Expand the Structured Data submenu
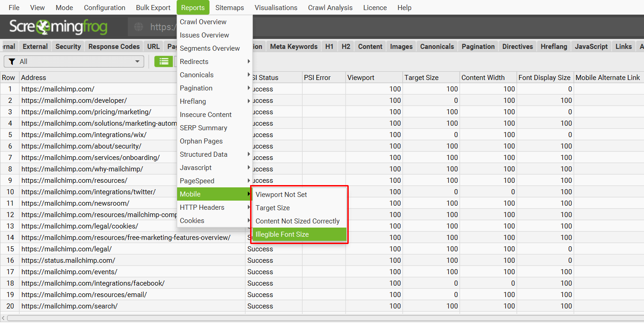 (x=215, y=154)
